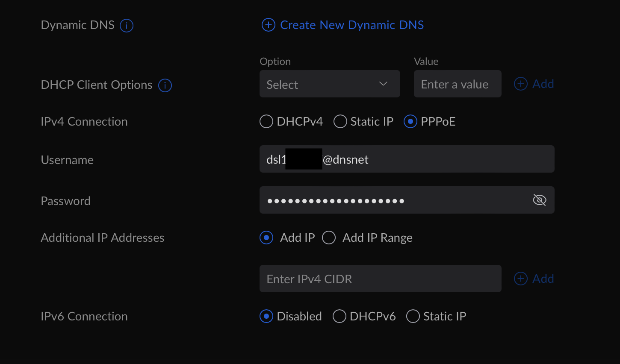Toggle password visibility eye icon
Viewport: 620px width, 364px height.
(x=540, y=200)
